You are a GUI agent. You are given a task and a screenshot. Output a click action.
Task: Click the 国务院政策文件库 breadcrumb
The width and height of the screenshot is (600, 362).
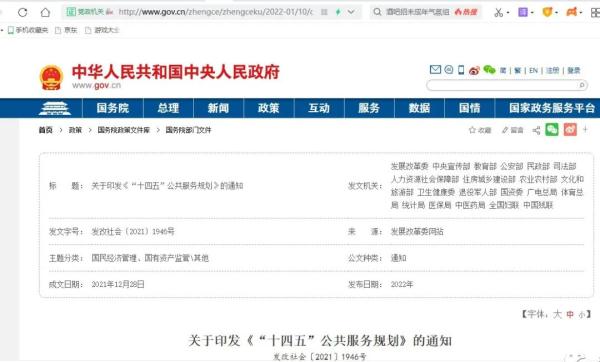(124, 130)
